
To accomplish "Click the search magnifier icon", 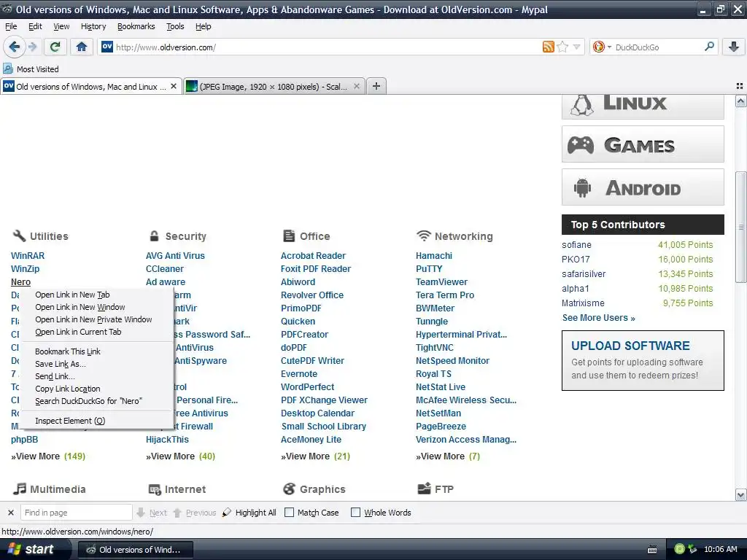I will pyautogui.click(x=709, y=47).
